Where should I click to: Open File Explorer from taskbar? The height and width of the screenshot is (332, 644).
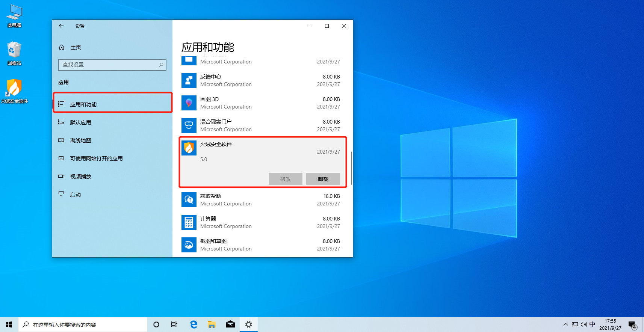click(x=212, y=324)
